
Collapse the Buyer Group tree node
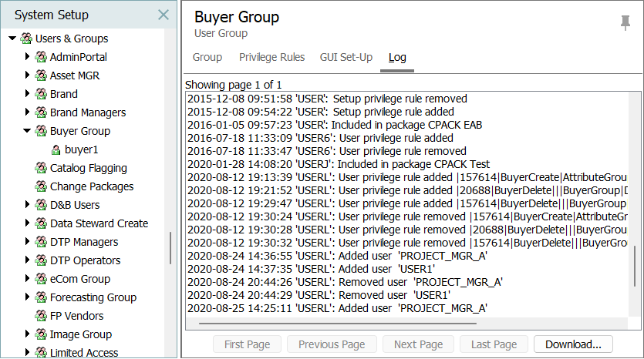(x=27, y=130)
